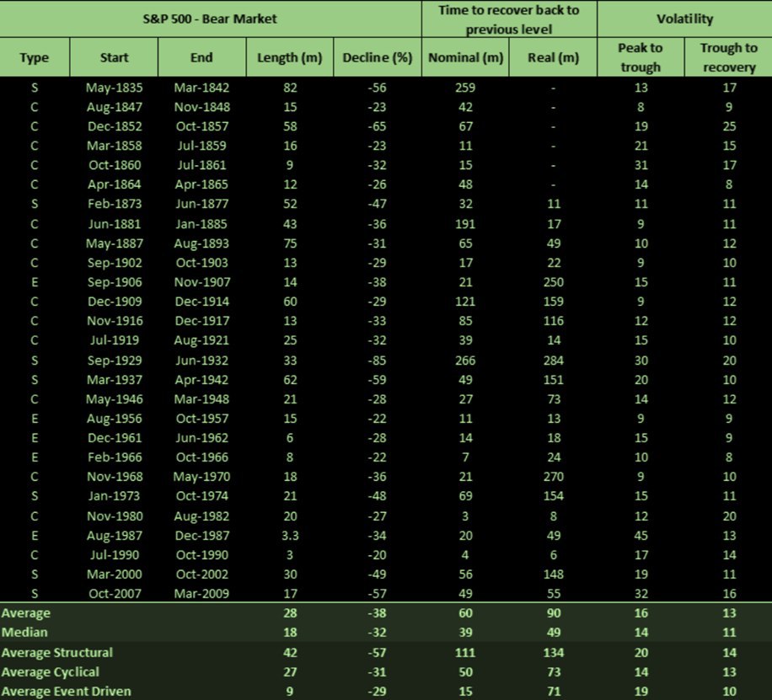
Task: Click the 'Jun-1877' end date
Action: pyautogui.click(x=202, y=204)
